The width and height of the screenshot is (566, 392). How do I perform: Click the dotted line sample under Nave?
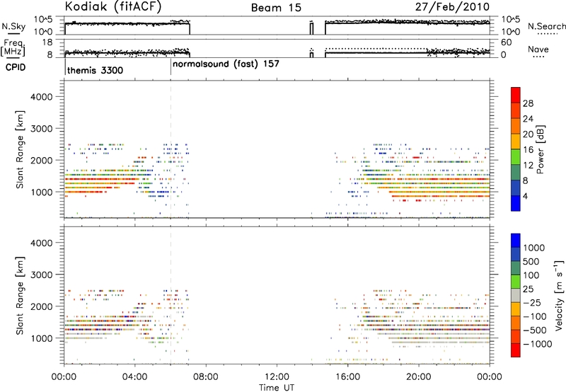(x=538, y=57)
